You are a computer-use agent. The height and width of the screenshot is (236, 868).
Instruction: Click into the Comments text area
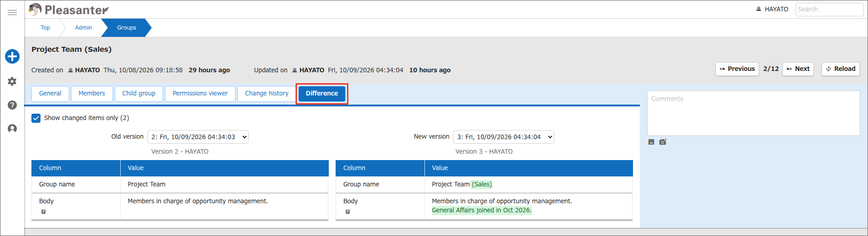point(754,113)
